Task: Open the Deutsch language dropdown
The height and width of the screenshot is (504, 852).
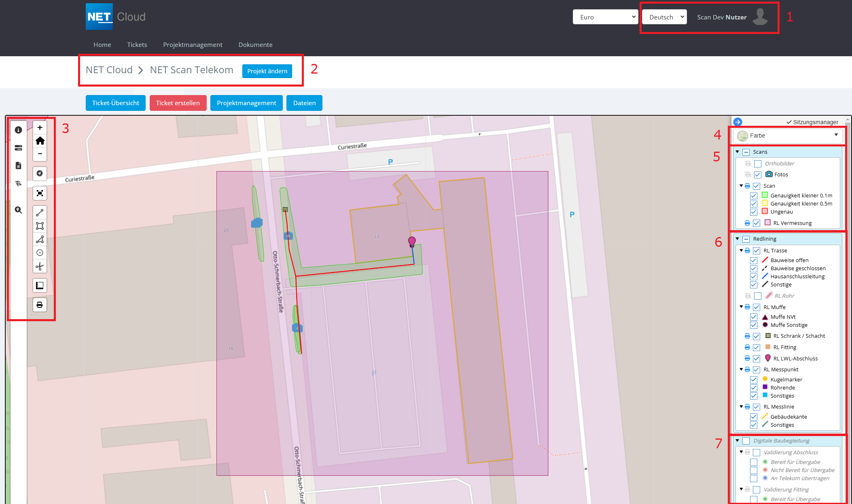Action: point(664,17)
